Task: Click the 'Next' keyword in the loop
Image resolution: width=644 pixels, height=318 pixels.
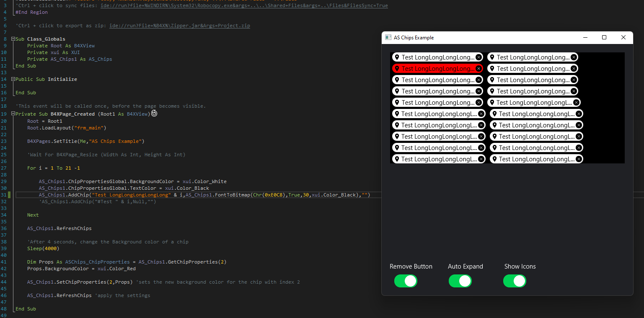Action: 33,215
